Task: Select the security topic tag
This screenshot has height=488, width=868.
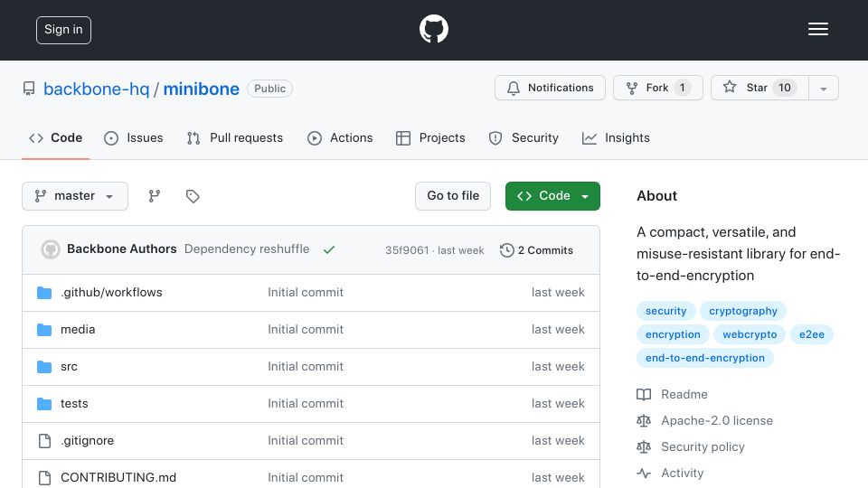Action: click(x=666, y=311)
